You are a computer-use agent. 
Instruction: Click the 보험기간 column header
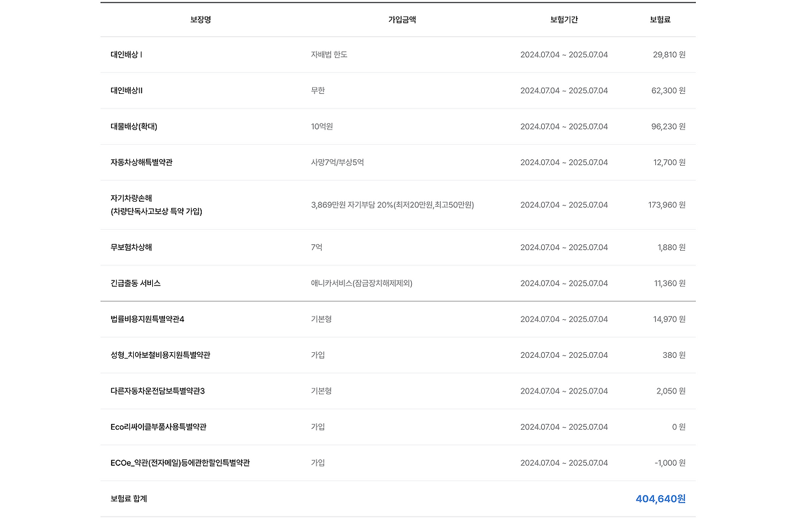(564, 20)
